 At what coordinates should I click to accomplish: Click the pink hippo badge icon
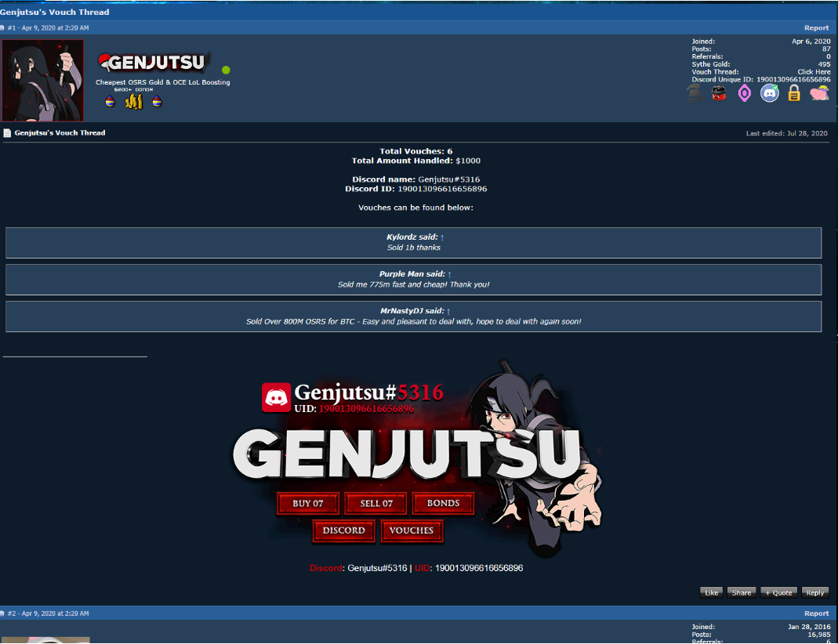[x=819, y=93]
